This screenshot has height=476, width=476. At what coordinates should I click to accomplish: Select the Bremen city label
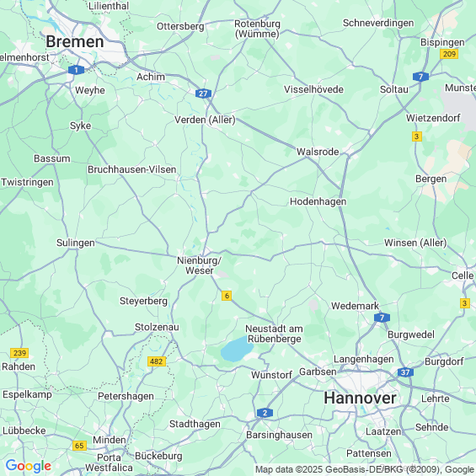tap(75, 41)
